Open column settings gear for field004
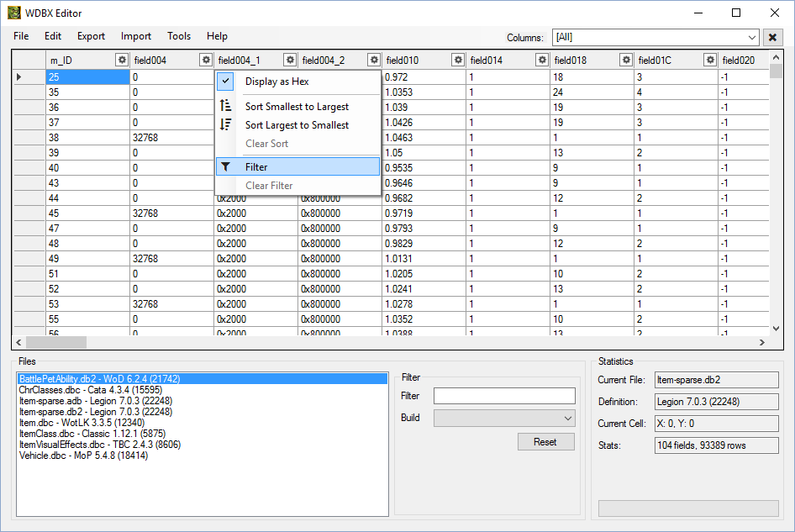This screenshot has width=795, height=532. coord(205,60)
